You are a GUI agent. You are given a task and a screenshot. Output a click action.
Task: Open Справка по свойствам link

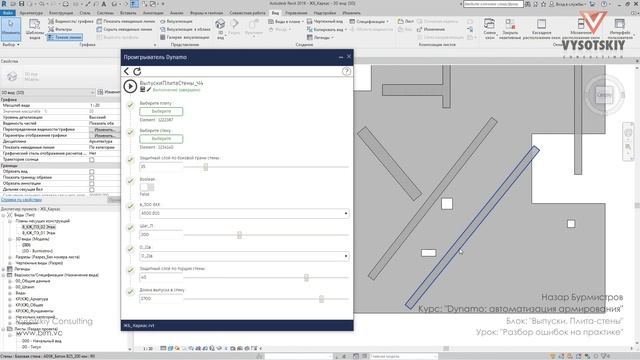click(x=21, y=200)
